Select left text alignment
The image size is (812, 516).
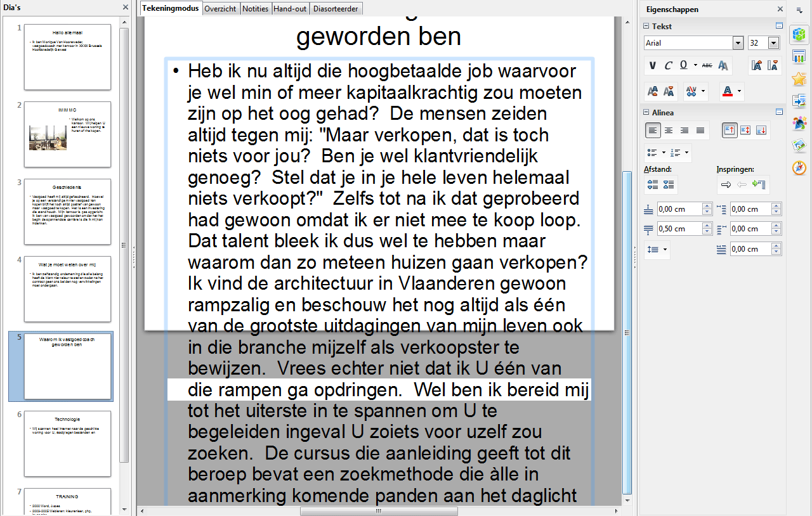(653, 131)
